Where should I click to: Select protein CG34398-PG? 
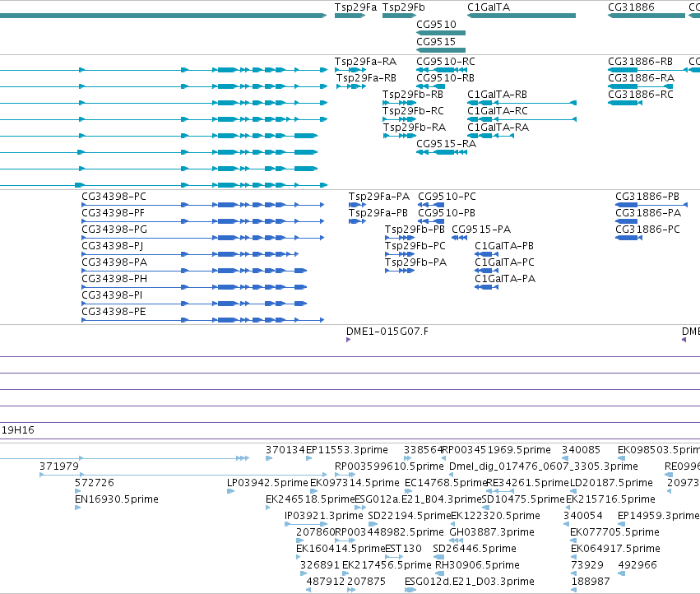pyautogui.click(x=114, y=230)
